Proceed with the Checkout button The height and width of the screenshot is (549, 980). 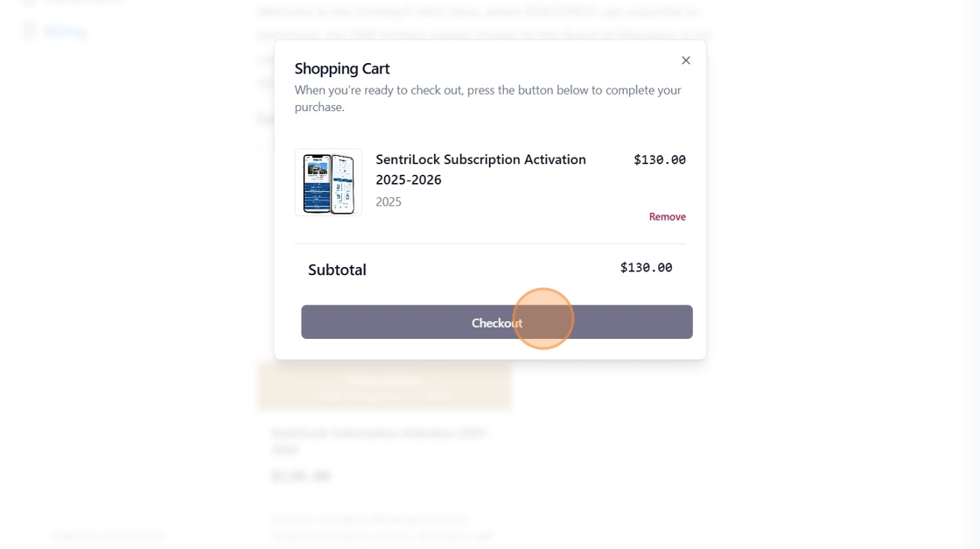[x=497, y=322]
